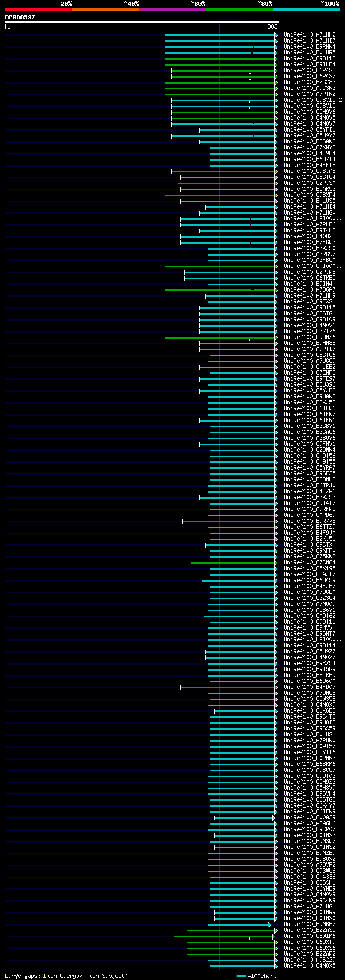Click the query end position 383
Image resolution: width=345 pixels, height=980 pixels.
[272, 26]
